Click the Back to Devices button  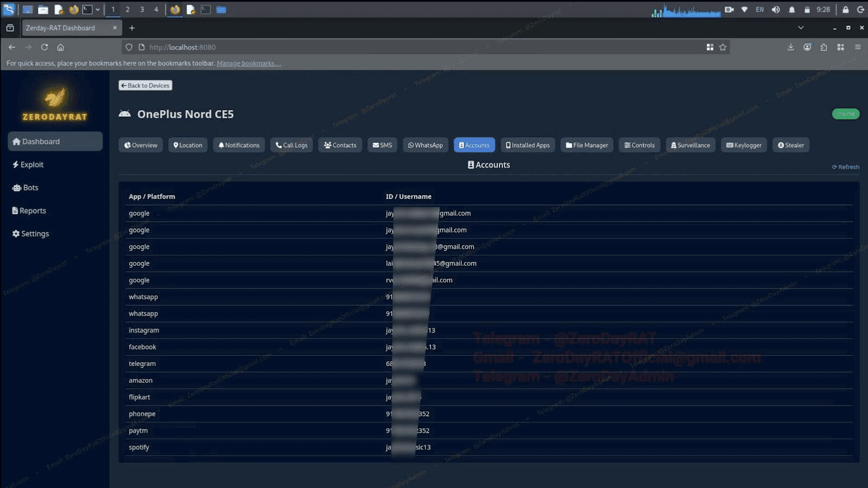click(x=145, y=86)
